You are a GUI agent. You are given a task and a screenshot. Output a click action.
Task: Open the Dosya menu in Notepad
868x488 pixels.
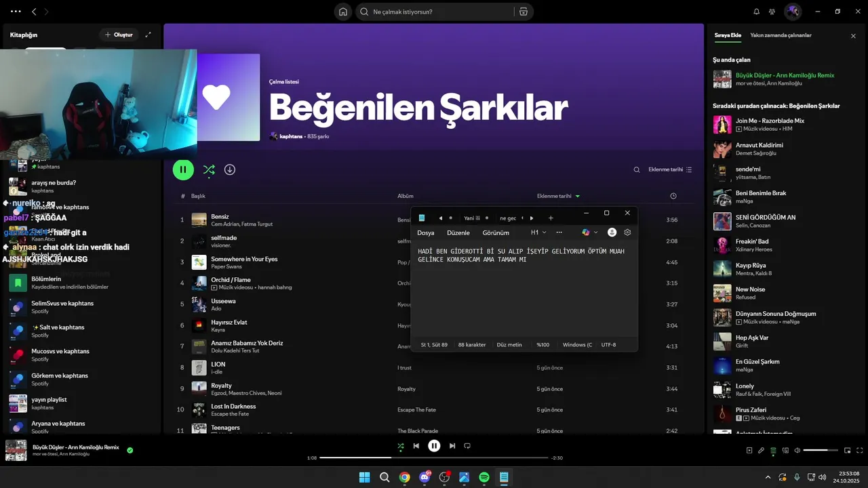[x=426, y=232]
